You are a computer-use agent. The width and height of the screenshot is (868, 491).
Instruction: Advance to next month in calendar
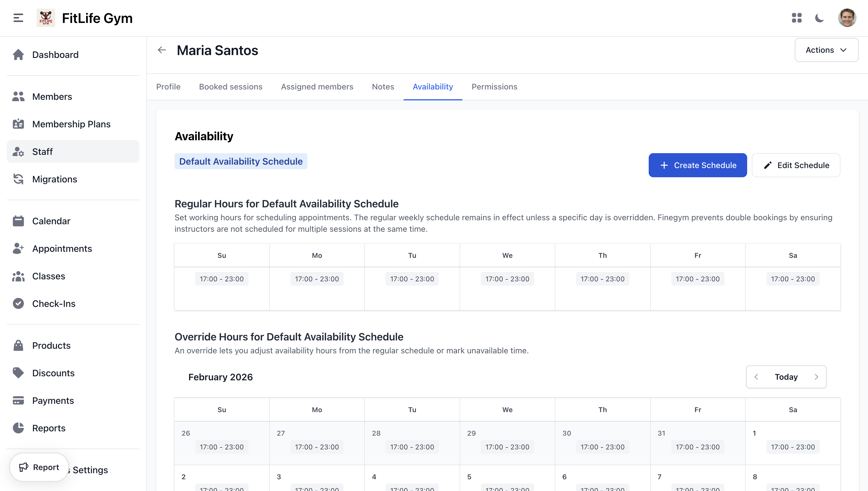pos(816,377)
